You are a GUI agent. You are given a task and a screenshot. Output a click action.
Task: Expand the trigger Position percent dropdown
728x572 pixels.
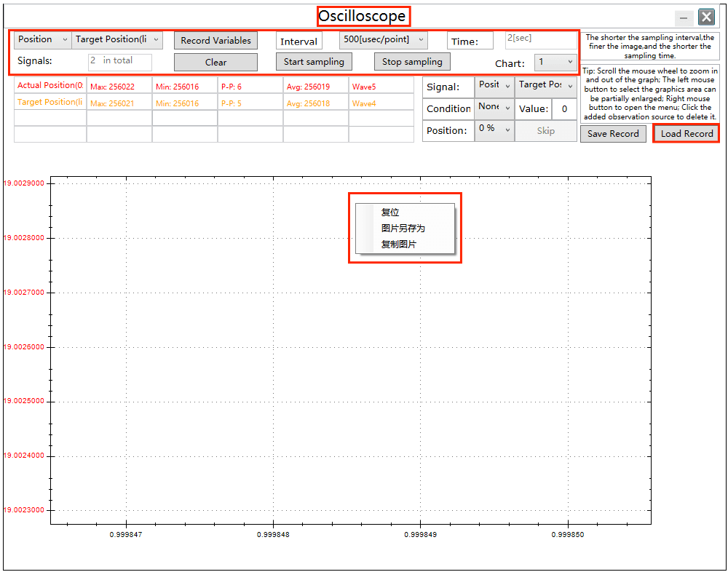tap(494, 130)
